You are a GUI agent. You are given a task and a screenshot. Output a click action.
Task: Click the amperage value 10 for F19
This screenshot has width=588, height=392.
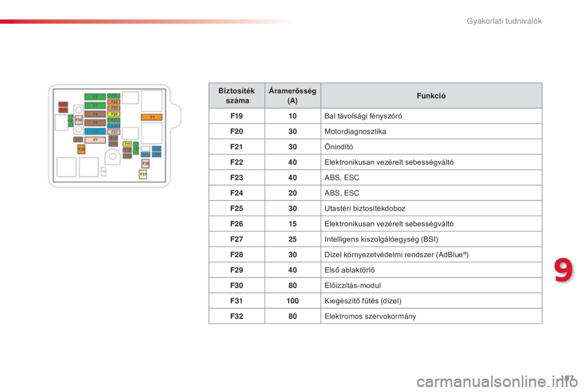[293, 116]
